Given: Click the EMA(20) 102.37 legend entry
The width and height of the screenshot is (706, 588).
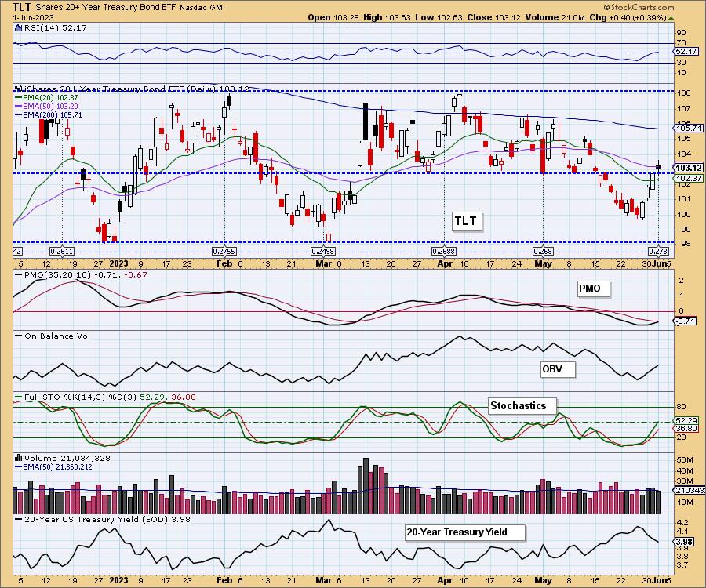Looking at the screenshot, I should coord(46,98).
